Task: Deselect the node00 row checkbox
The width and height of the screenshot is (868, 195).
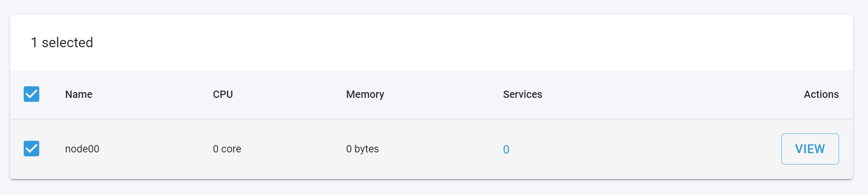Action: tap(31, 149)
